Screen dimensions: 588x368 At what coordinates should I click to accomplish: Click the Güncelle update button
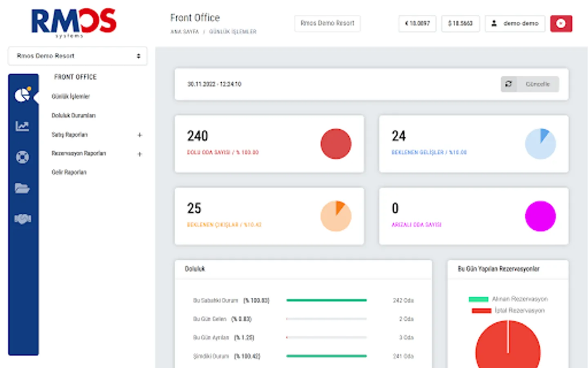click(x=530, y=84)
